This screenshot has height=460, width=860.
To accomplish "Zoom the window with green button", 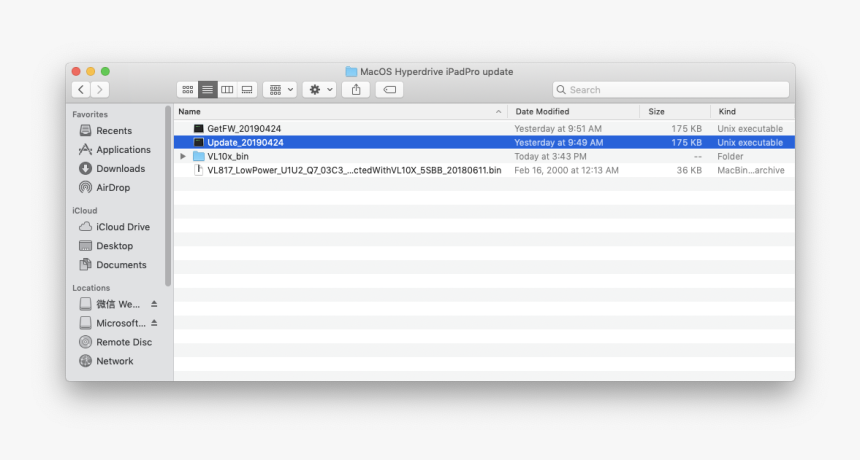I will coord(105,71).
